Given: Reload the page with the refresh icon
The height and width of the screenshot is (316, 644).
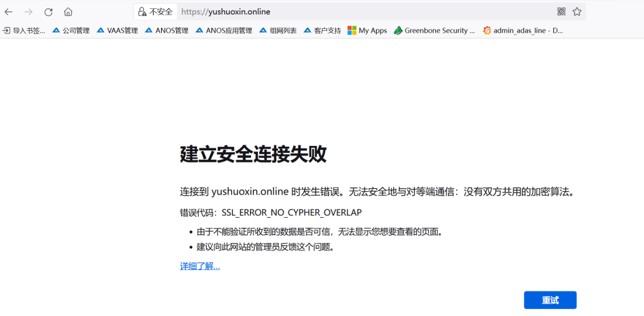Looking at the screenshot, I should pos(48,12).
